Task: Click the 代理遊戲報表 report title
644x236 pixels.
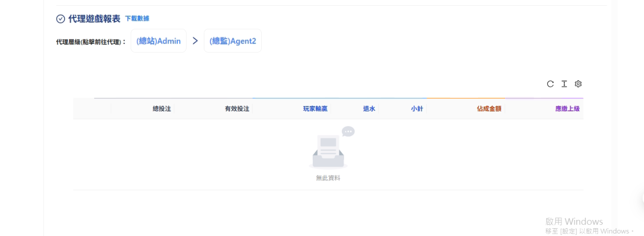Action: [x=94, y=19]
